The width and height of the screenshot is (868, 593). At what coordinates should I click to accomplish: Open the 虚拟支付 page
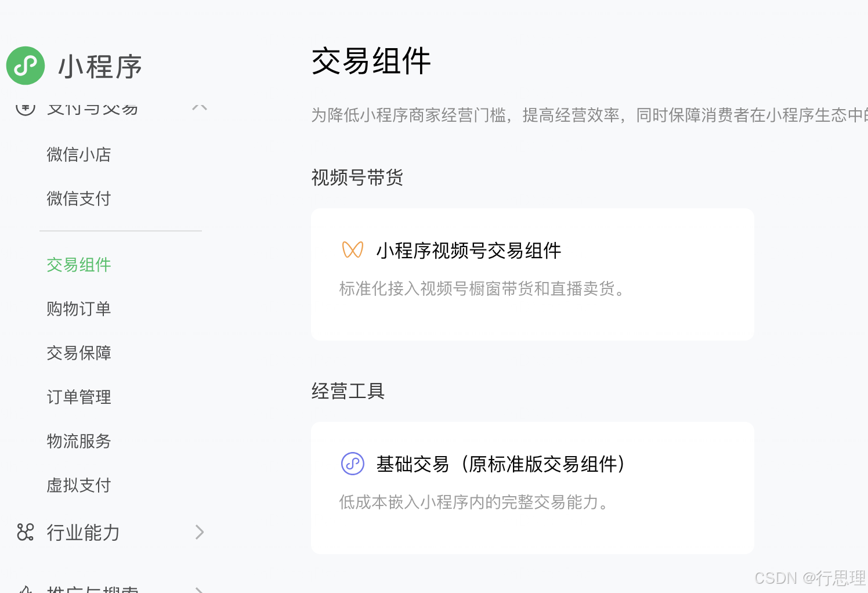[78, 485]
